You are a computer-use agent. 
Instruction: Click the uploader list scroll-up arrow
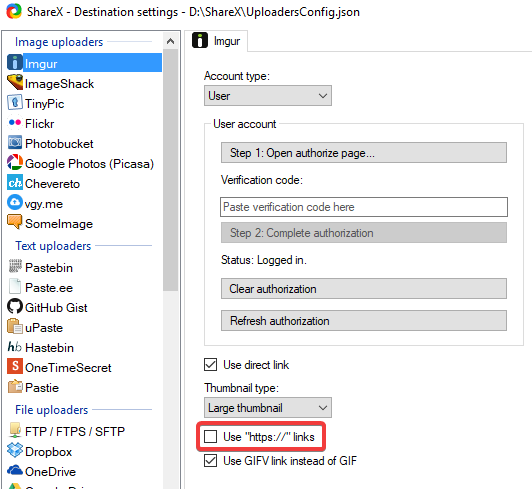point(171,41)
